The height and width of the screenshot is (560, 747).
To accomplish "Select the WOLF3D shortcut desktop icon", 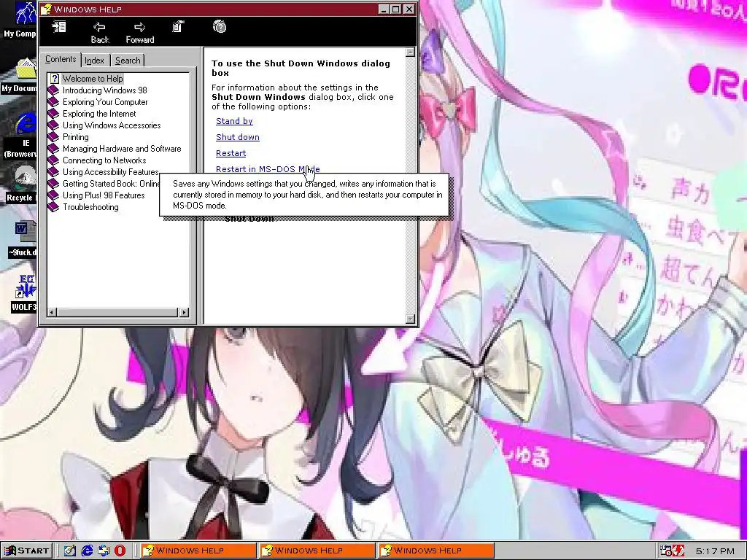I will [24, 293].
